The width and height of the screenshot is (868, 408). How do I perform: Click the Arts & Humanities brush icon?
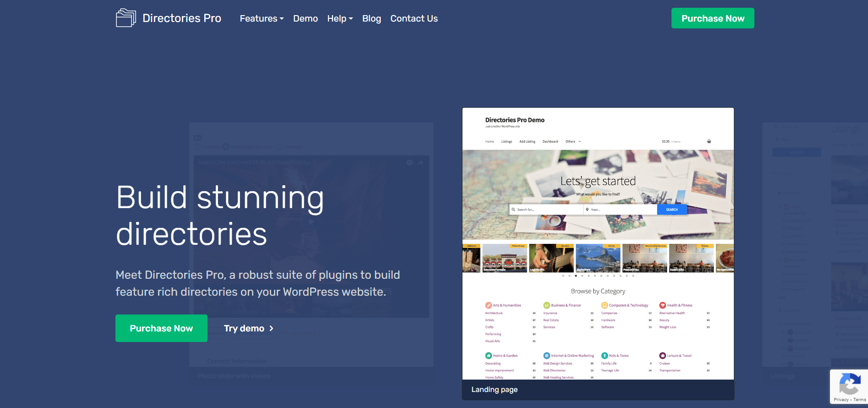[488, 305]
